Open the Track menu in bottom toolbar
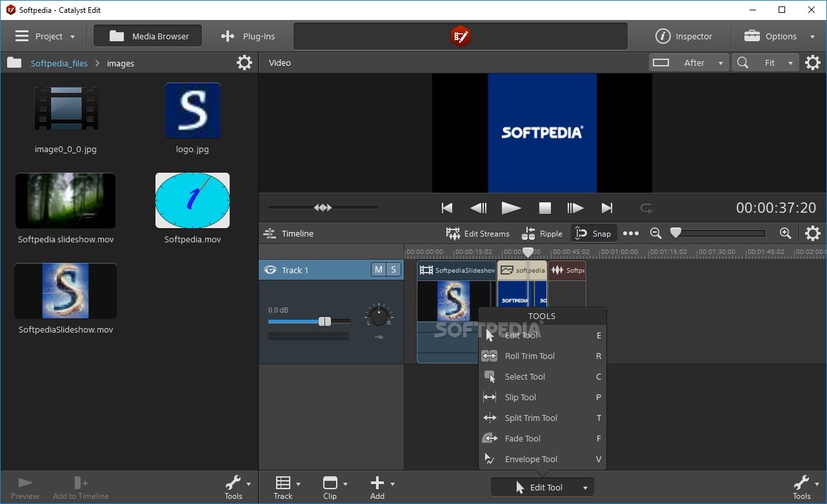Image resolution: width=827 pixels, height=504 pixels. click(x=286, y=487)
